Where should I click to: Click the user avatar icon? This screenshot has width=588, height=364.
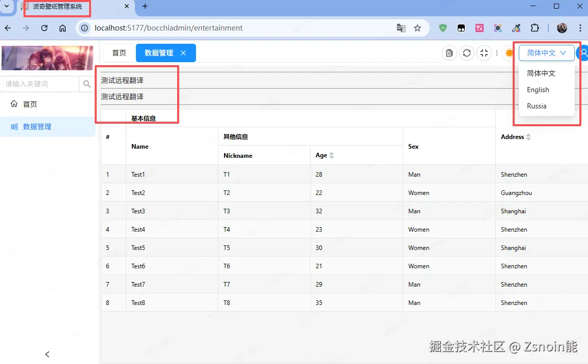[582, 53]
